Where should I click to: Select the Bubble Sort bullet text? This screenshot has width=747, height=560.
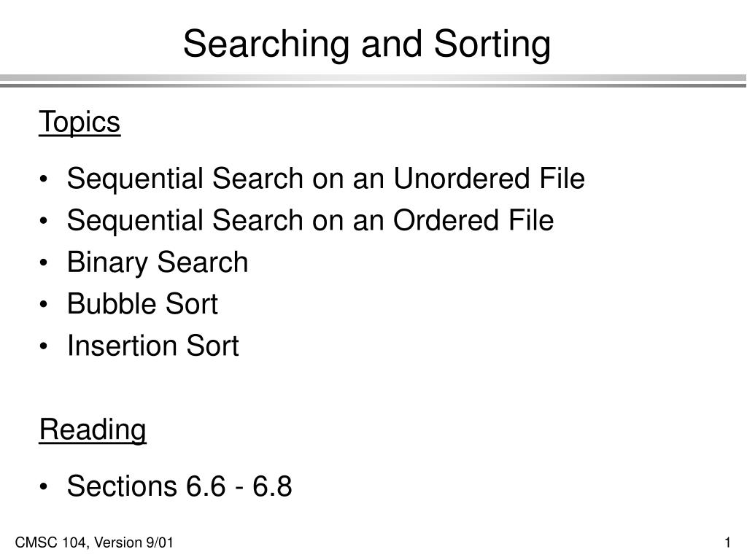(142, 304)
